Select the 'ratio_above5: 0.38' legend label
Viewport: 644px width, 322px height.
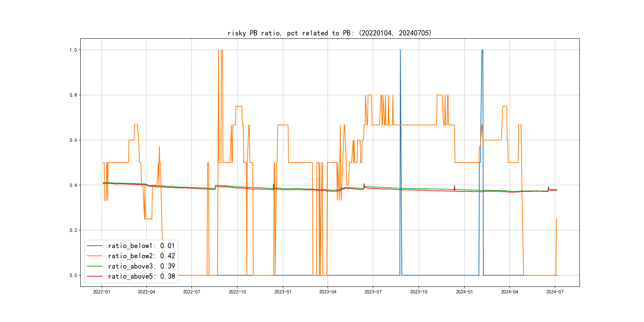[x=141, y=276]
